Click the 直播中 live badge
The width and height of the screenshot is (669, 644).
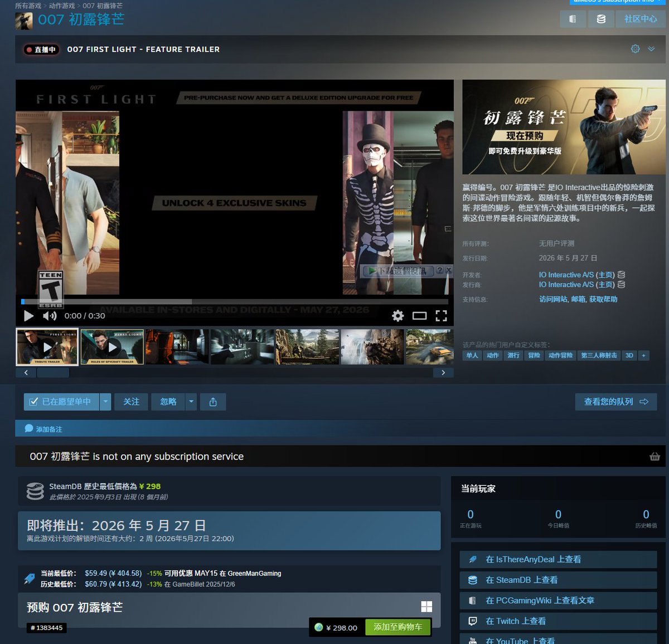pos(41,50)
